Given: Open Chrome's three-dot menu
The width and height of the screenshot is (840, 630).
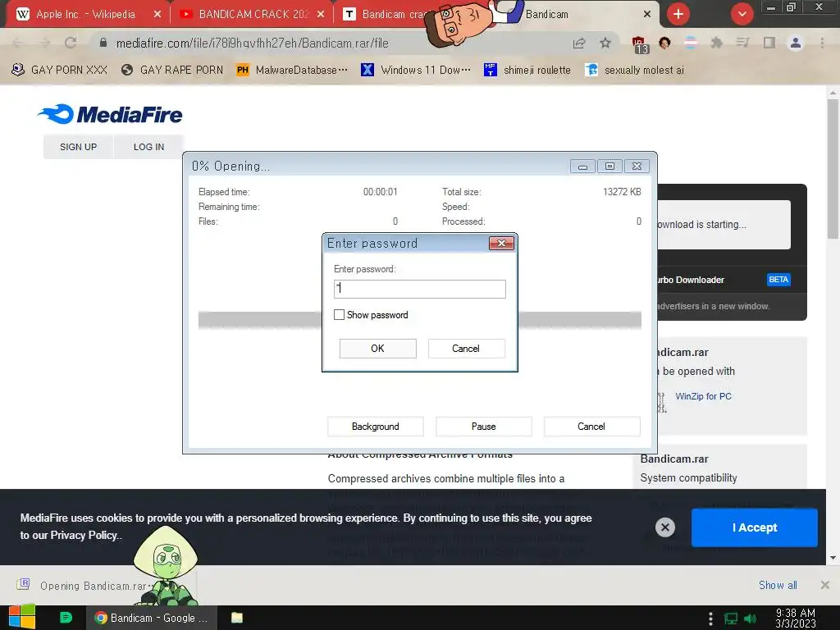Looking at the screenshot, I should 822,43.
